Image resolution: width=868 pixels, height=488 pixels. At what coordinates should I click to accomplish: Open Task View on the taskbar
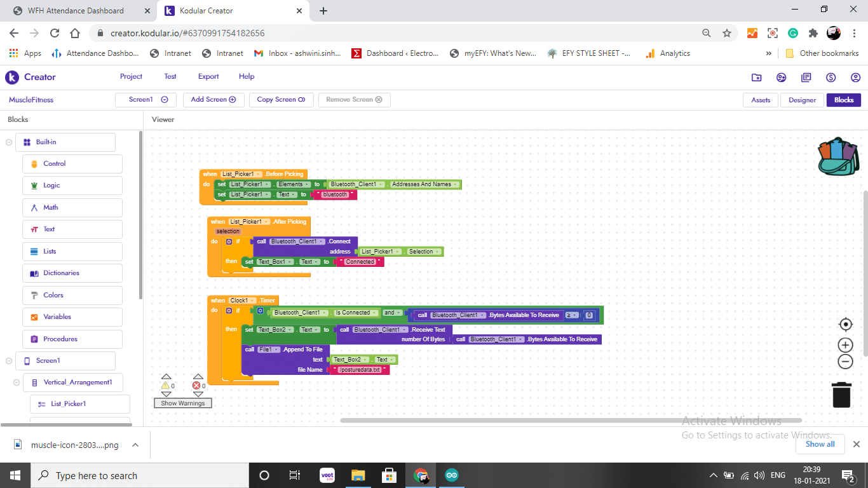point(294,475)
